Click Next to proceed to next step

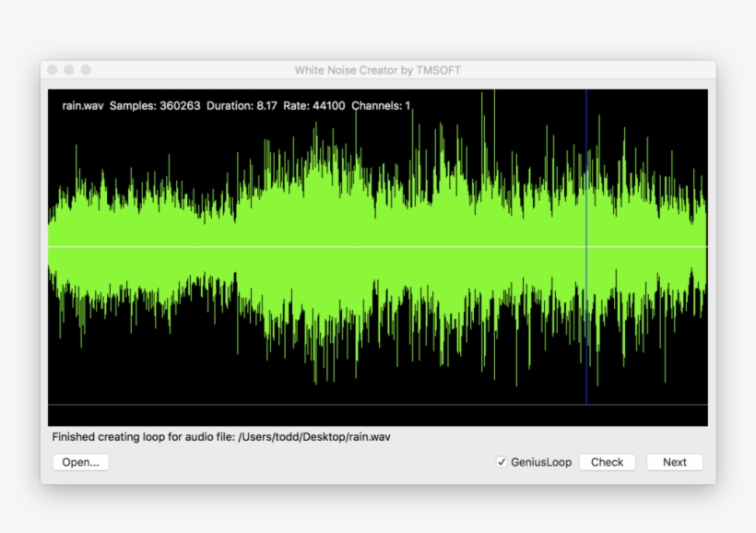[674, 462]
